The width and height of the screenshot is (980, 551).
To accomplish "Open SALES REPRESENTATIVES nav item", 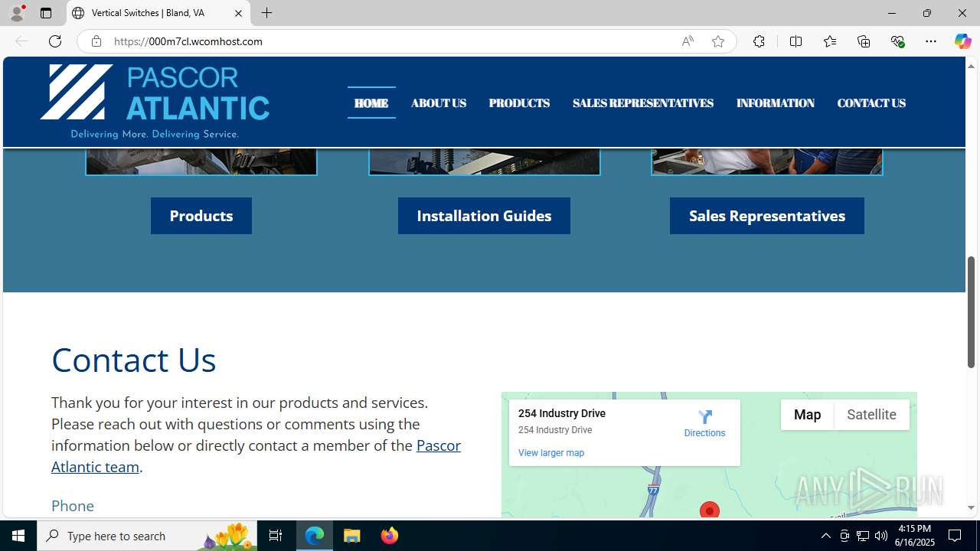I will pyautogui.click(x=643, y=103).
